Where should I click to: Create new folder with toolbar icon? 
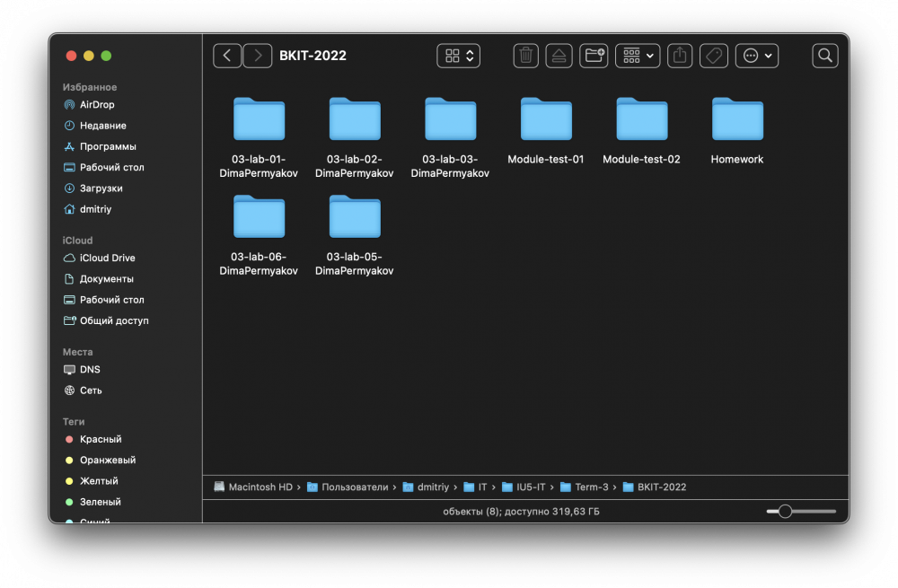click(x=594, y=56)
